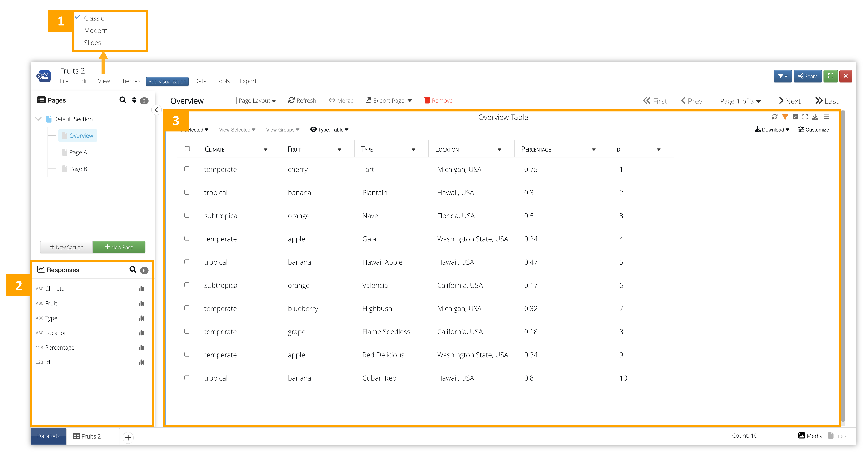
Task: Open the View Groups dropdown
Action: point(283,130)
